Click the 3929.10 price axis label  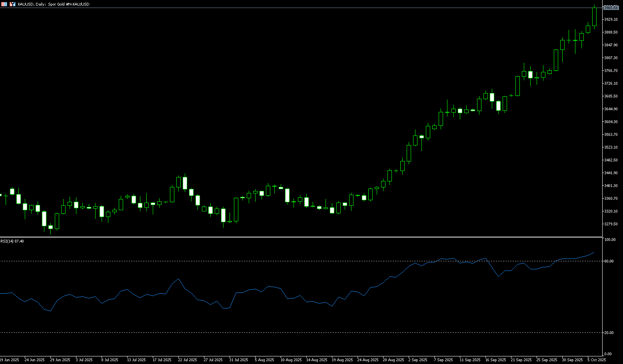click(x=611, y=19)
